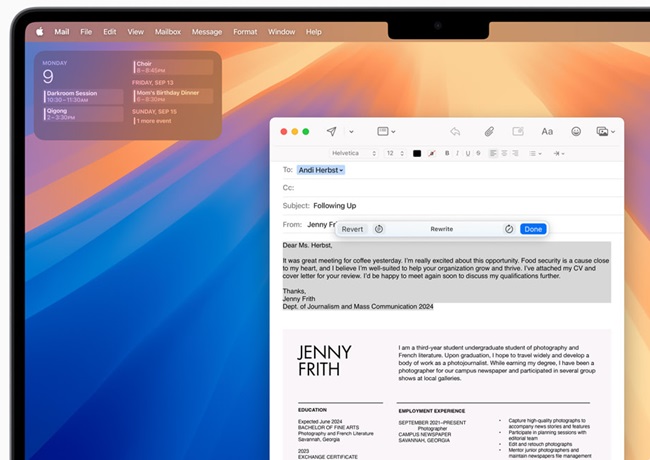Toggle italic formatting
The height and width of the screenshot is (460, 650).
click(458, 153)
